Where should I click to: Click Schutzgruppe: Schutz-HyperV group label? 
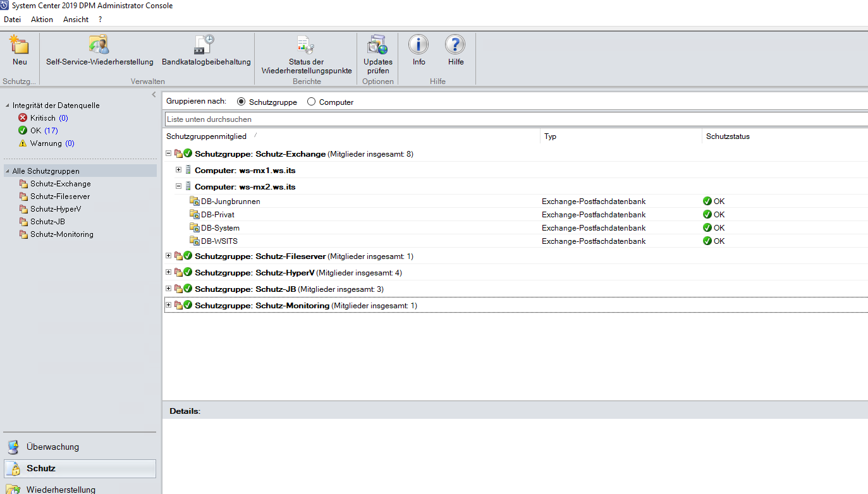pos(255,273)
